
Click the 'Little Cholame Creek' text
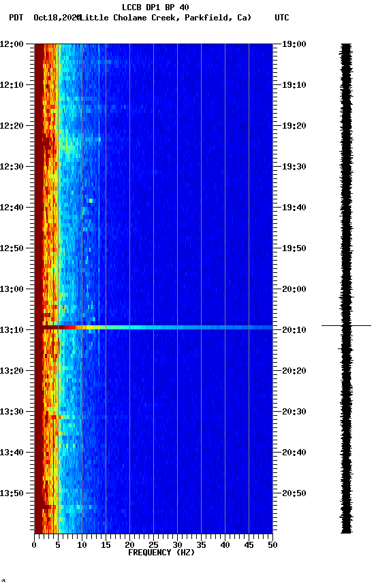click(x=130, y=18)
